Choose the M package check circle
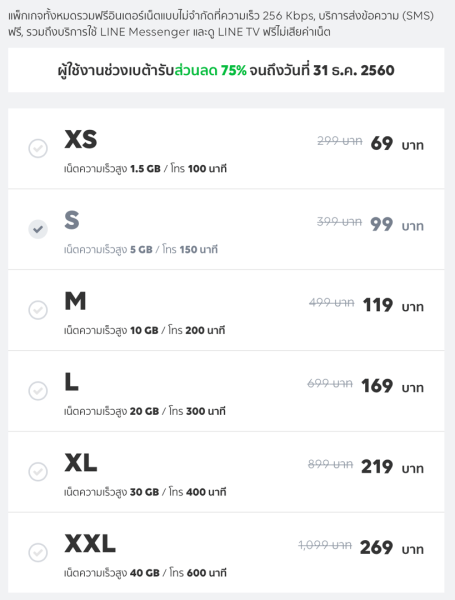The height and width of the screenshot is (600, 455). [38, 310]
